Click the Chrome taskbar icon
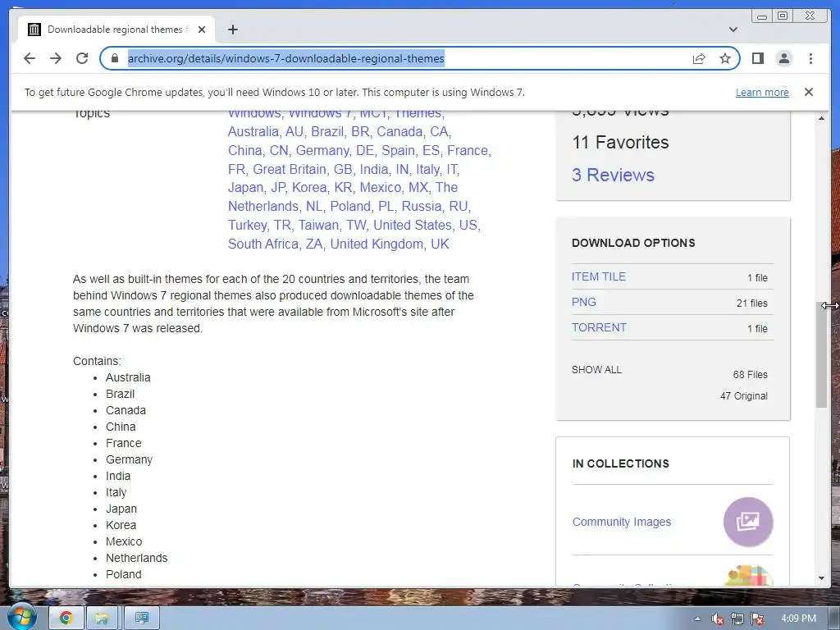 coord(66,619)
